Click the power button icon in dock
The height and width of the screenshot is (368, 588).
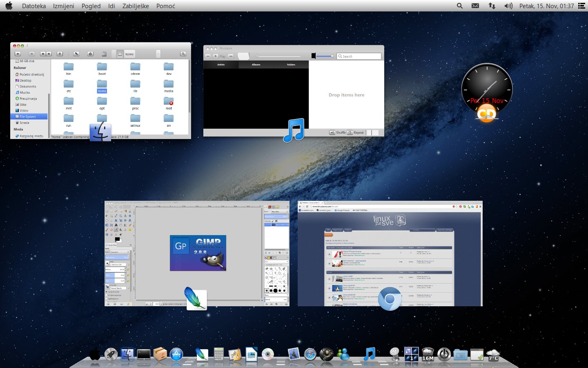click(444, 355)
